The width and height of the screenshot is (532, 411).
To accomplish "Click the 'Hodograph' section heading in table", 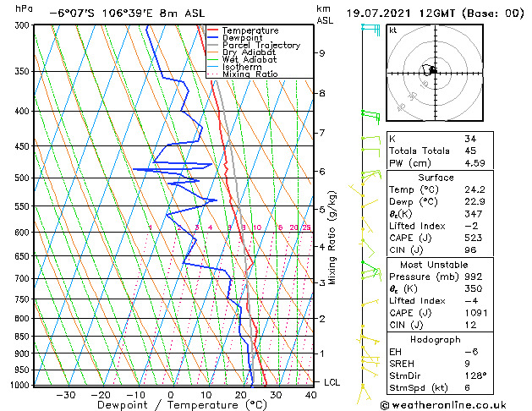I will pos(436,339).
